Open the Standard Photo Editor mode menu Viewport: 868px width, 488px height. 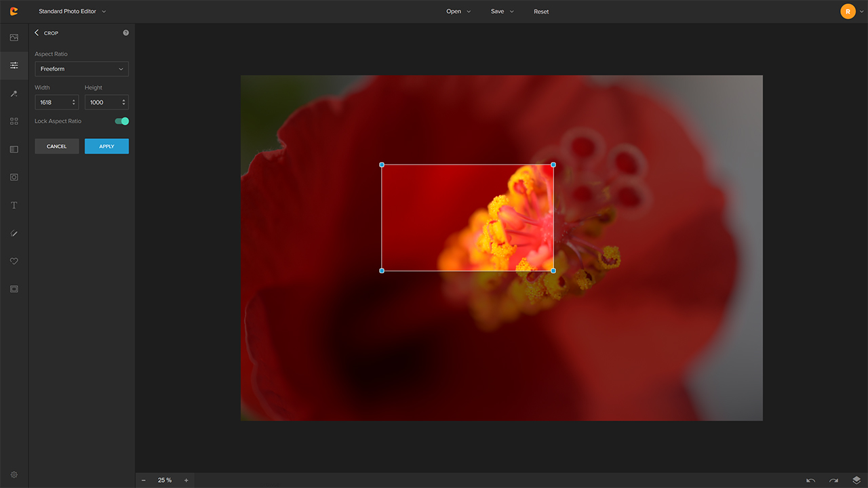click(68, 11)
